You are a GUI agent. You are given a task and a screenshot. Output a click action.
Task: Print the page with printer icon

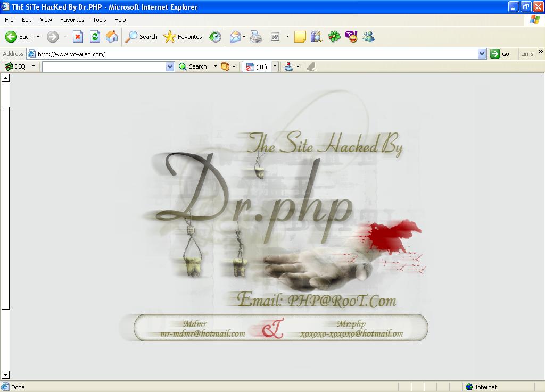[256, 37]
